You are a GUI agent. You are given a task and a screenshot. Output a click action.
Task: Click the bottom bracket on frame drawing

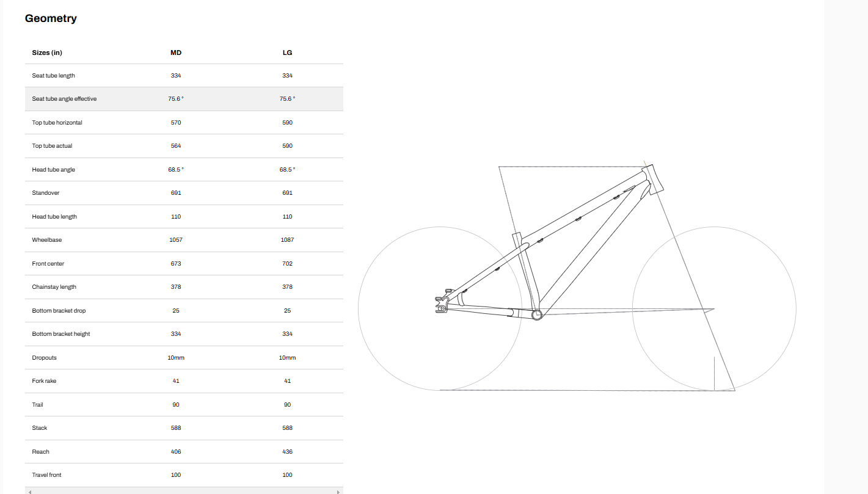pos(537,314)
